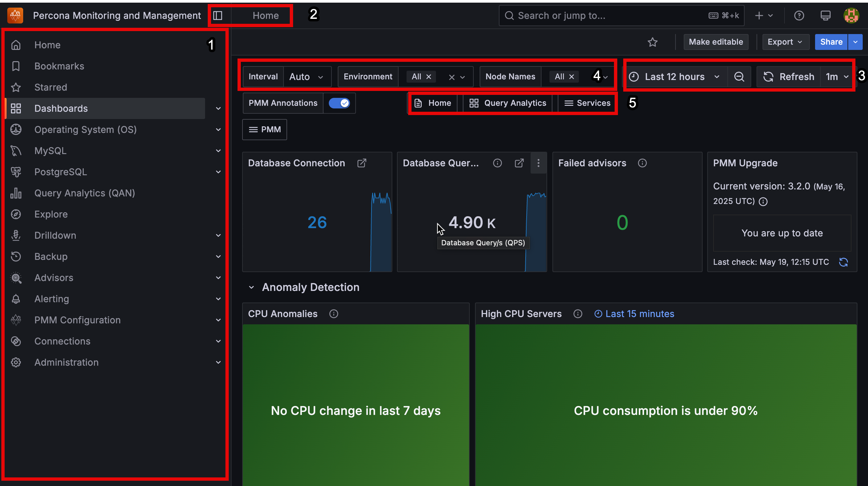Click the zoom out time range icon
Viewport: 868px width, 486px height.
[x=739, y=77]
